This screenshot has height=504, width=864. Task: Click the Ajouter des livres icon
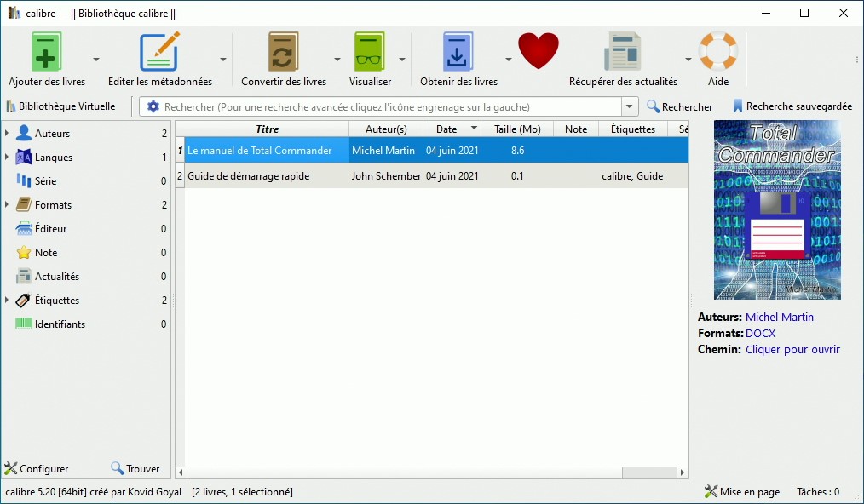47,53
